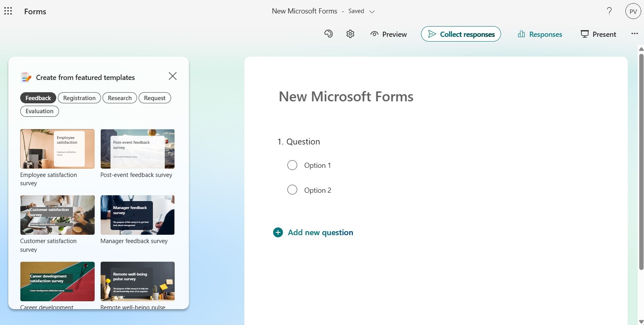Image resolution: width=644 pixels, height=325 pixels.
Task: Open Manager feedback survey thumbnail
Action: [x=137, y=215]
